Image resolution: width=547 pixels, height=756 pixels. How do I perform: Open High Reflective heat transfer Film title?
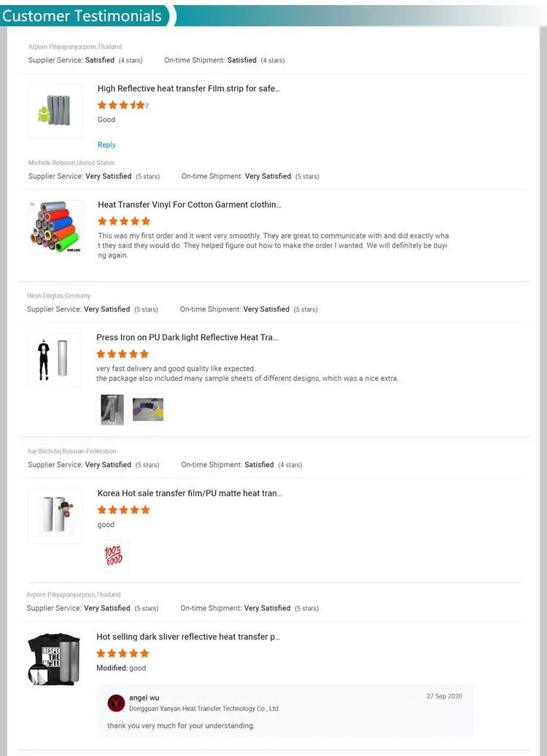(x=188, y=88)
